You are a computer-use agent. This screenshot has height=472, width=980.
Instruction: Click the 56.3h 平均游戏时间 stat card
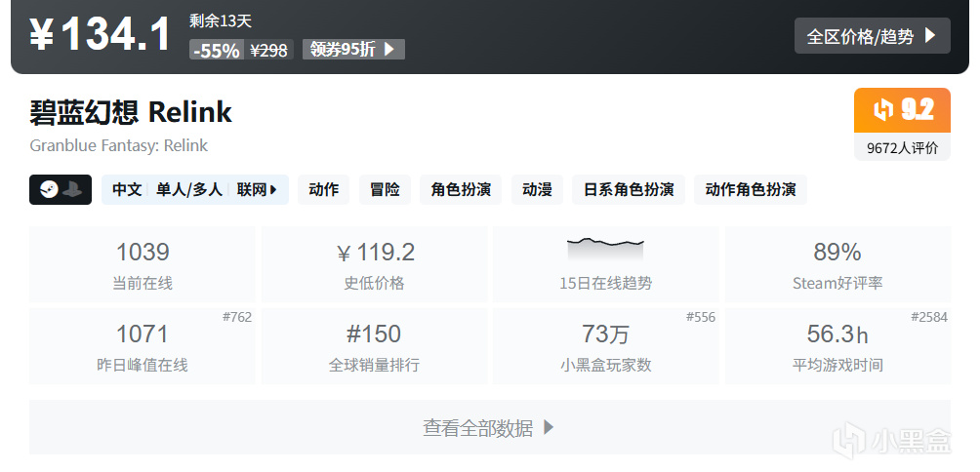coord(837,346)
